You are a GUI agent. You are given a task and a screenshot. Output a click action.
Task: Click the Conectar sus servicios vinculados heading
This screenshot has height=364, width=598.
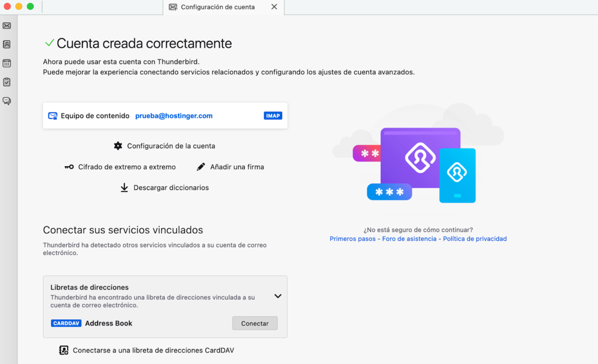click(x=123, y=230)
